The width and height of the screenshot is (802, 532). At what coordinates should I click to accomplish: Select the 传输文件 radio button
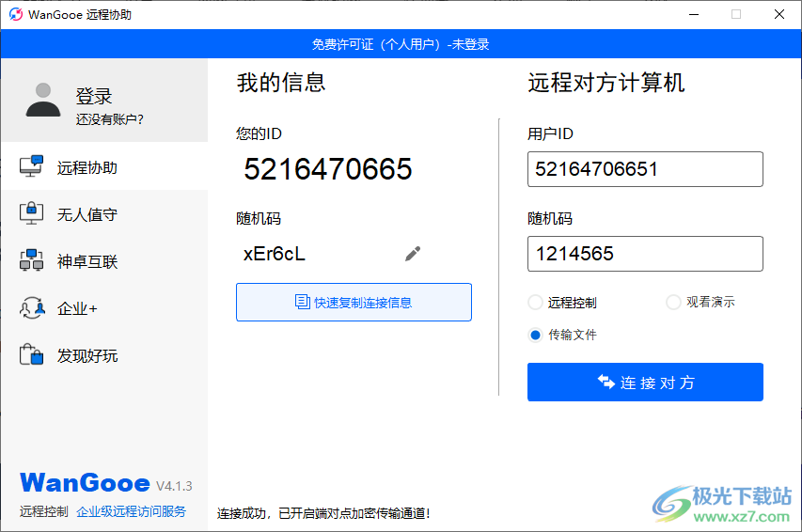click(535, 335)
